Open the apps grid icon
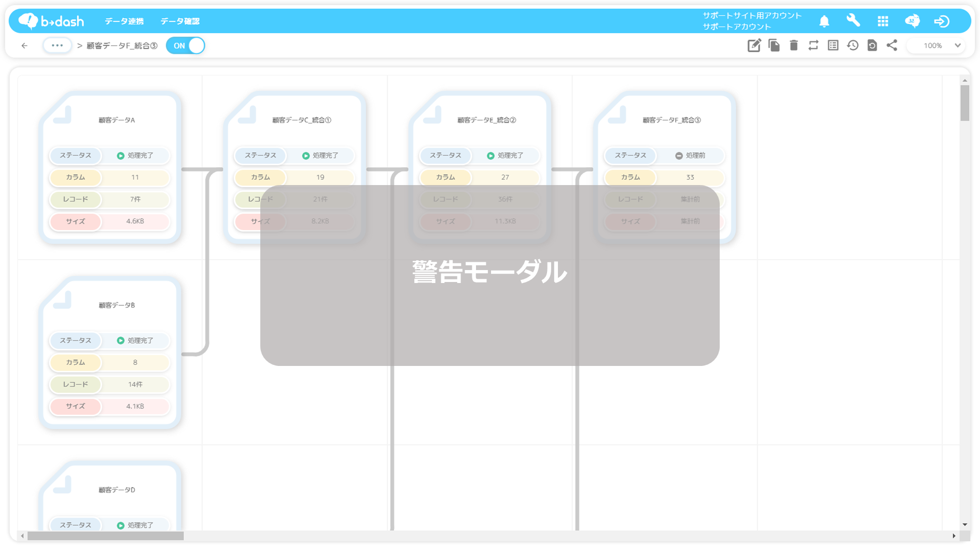 883,21
